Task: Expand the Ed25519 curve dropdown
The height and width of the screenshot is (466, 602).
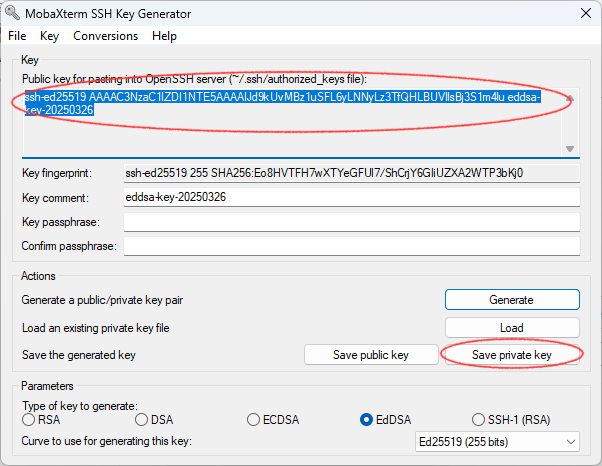Action: 496,441
